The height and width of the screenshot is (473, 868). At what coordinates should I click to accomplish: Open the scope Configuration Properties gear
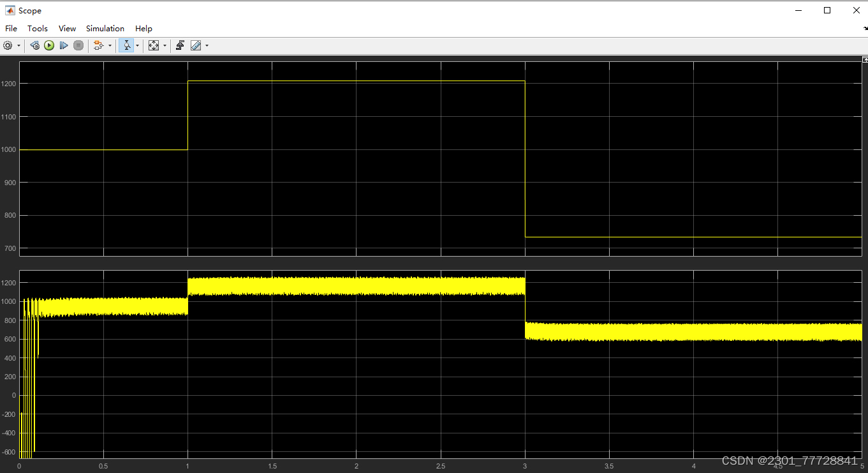[8, 45]
